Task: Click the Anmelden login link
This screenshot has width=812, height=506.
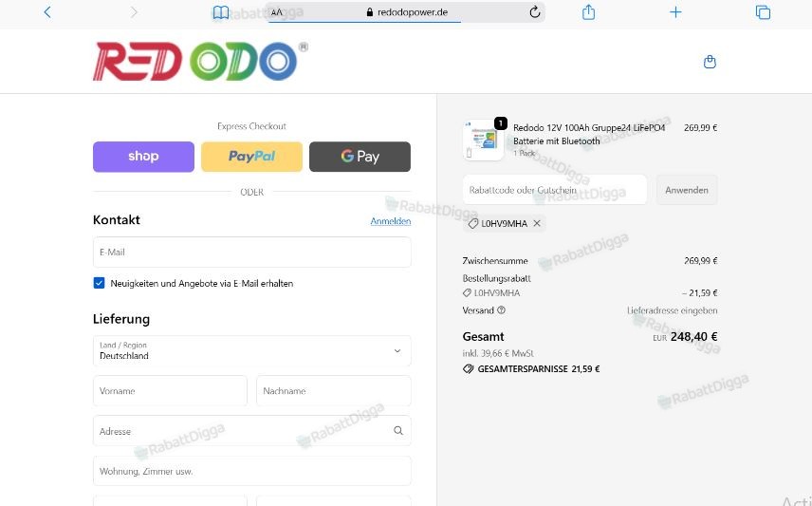Action: [391, 221]
